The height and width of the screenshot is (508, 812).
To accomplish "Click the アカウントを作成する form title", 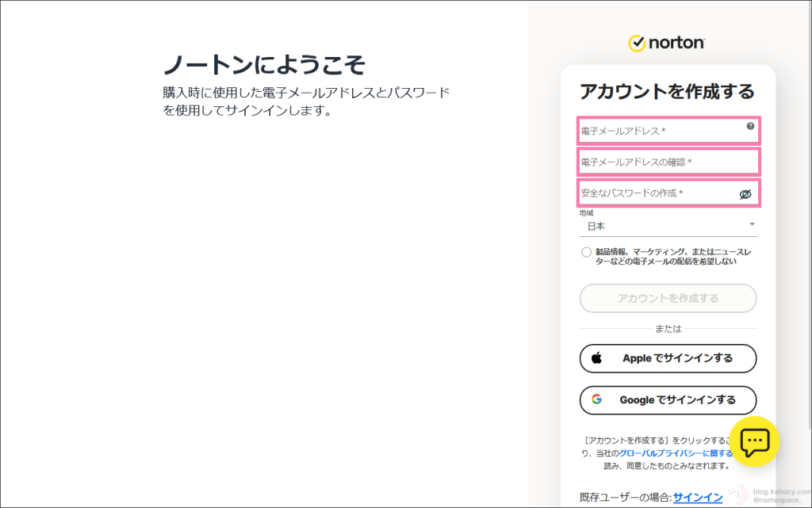I will click(x=667, y=91).
